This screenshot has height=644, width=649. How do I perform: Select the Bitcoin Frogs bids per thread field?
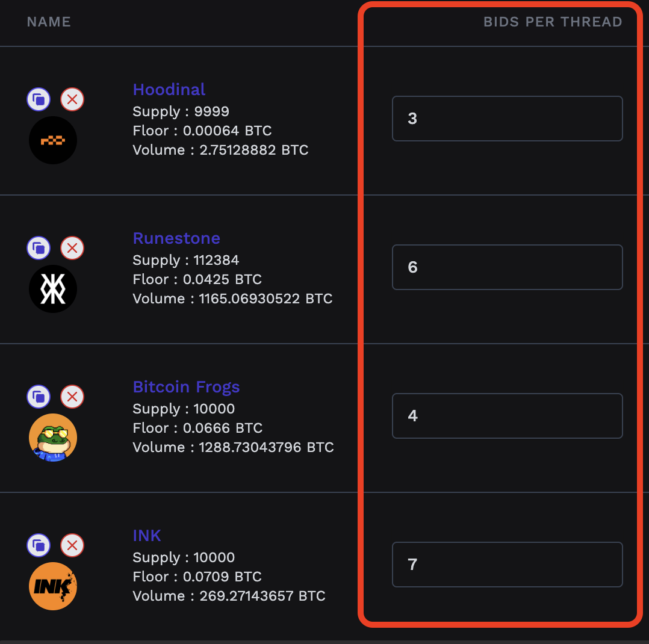pyautogui.click(x=507, y=416)
